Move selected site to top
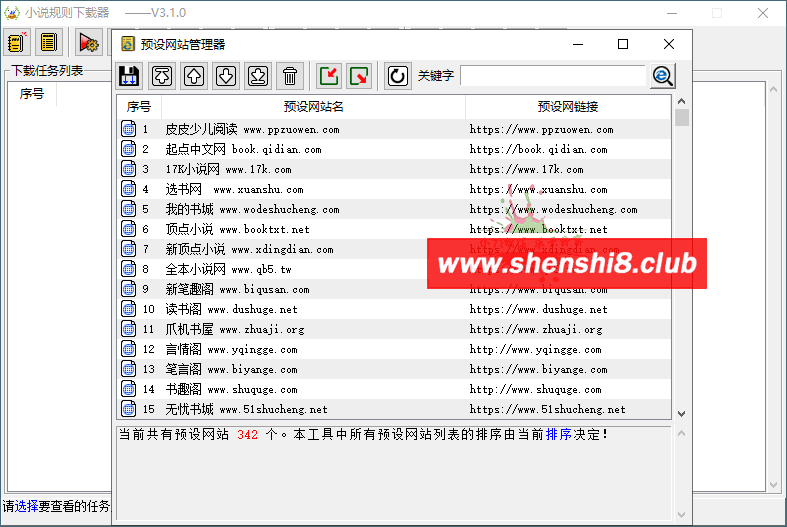This screenshot has width=787, height=527. pyautogui.click(x=162, y=76)
